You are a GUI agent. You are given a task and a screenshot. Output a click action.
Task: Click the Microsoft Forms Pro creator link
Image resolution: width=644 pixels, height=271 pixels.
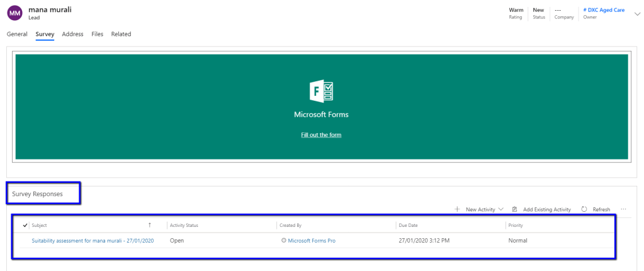point(312,241)
